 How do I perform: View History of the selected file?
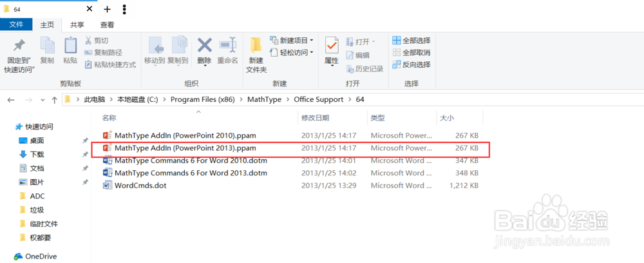(x=365, y=68)
